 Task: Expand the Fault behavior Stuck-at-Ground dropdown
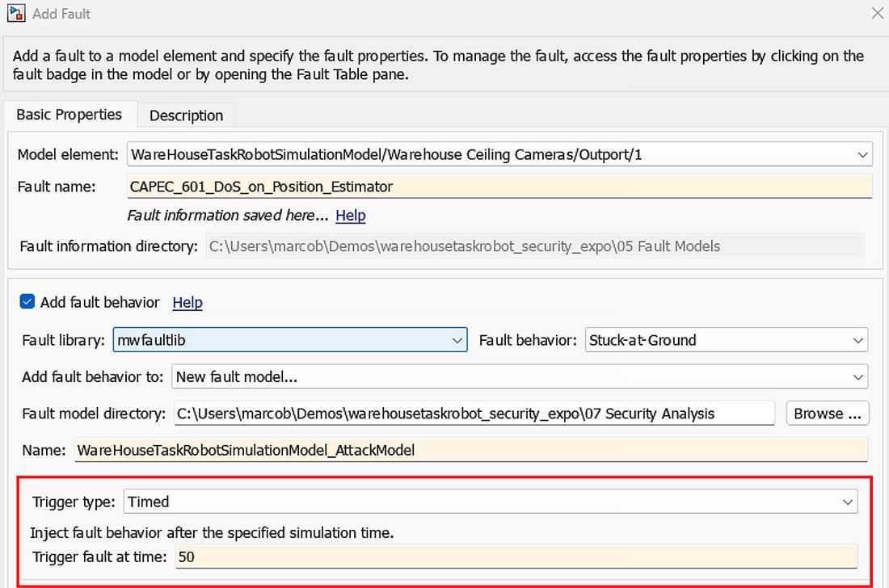click(x=726, y=340)
